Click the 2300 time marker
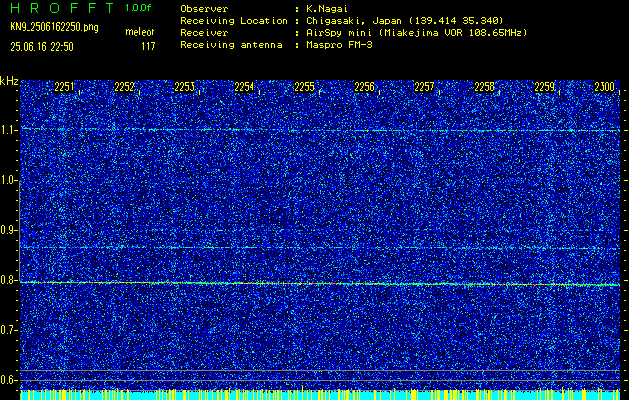Viewport: 629px width, 400px height. (605, 87)
